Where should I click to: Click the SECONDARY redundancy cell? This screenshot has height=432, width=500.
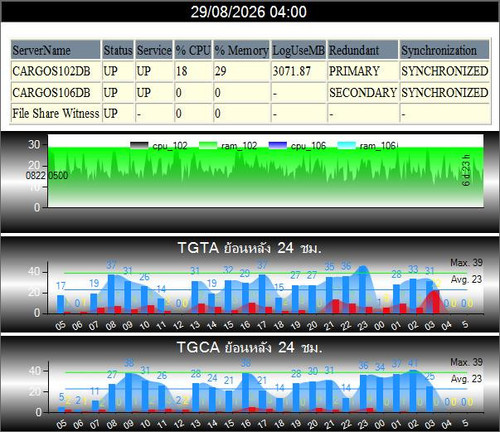tap(363, 92)
